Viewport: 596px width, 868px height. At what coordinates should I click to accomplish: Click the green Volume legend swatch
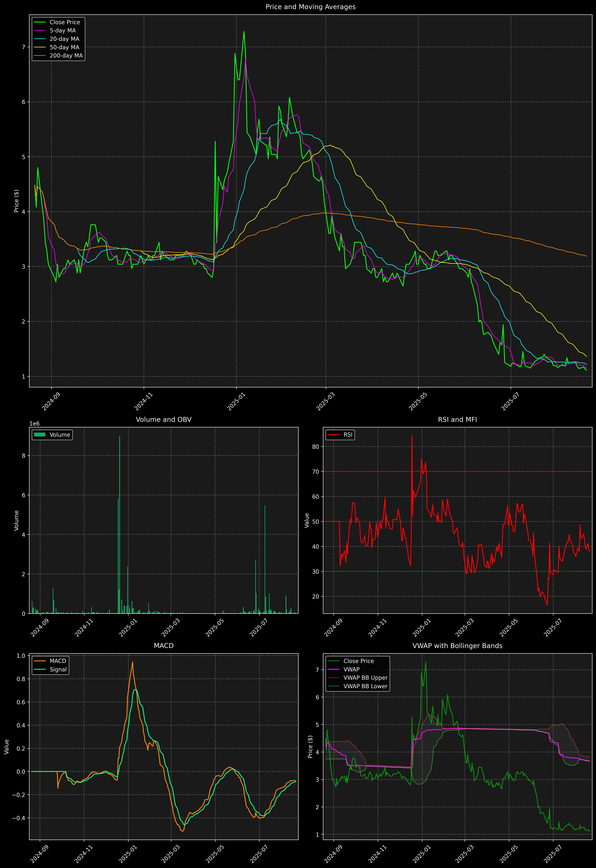pyautogui.click(x=40, y=435)
